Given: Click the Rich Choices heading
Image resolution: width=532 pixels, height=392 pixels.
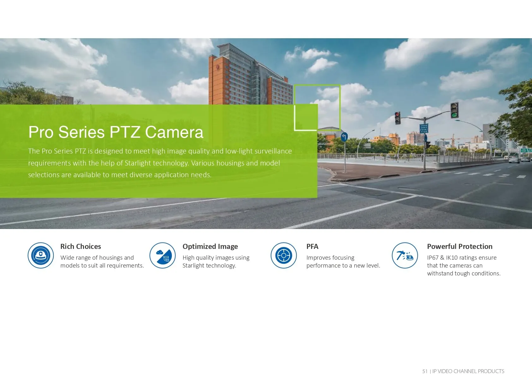Looking at the screenshot, I should (81, 246).
